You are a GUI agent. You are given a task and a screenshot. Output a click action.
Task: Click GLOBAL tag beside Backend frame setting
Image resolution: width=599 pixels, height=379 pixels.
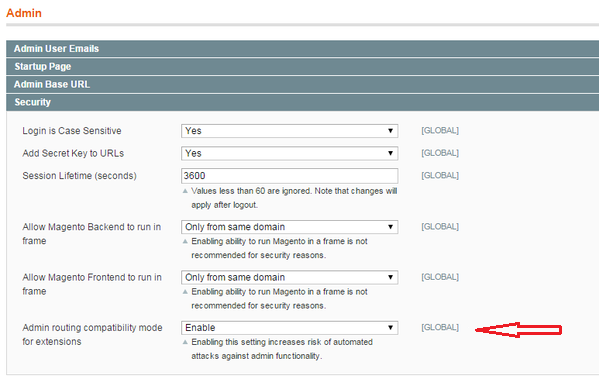(x=440, y=227)
